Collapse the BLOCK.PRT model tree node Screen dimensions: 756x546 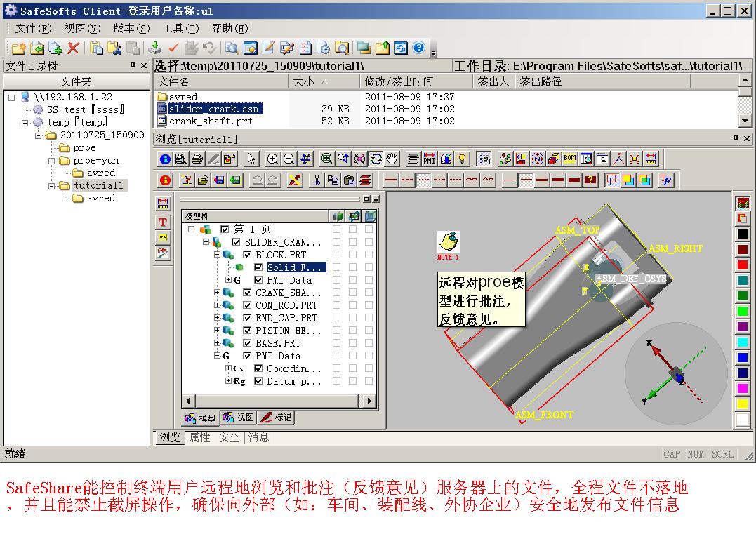(x=217, y=255)
